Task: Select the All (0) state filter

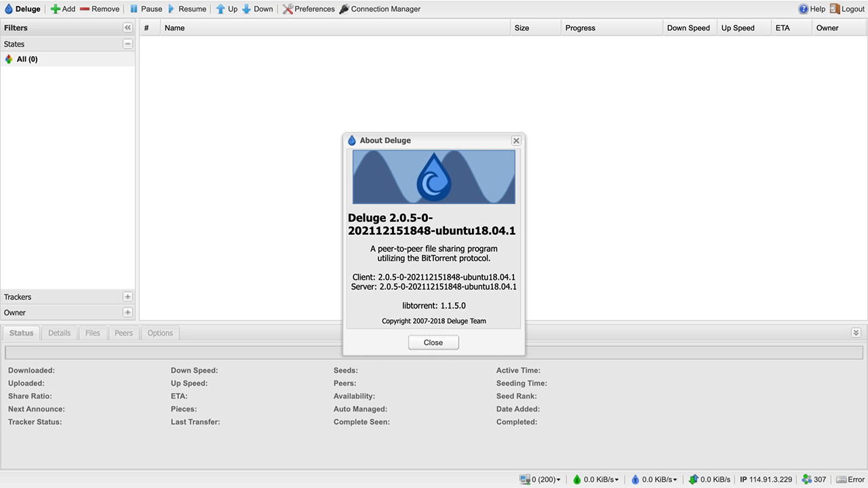Action: pos(27,59)
